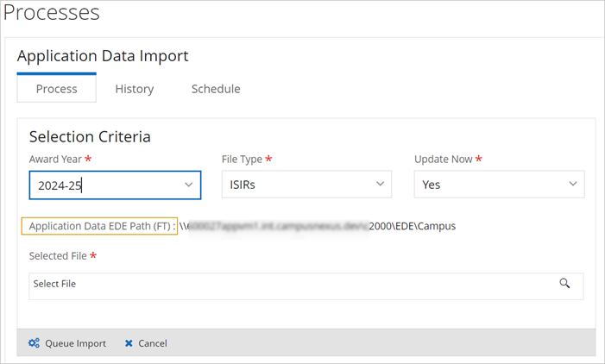Click the Processes page heading
The image size is (605, 364).
tap(51, 11)
